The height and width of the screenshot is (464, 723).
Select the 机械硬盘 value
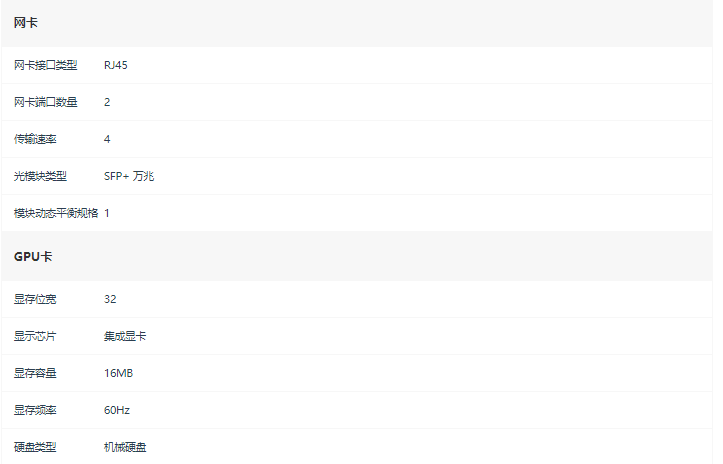(125, 446)
